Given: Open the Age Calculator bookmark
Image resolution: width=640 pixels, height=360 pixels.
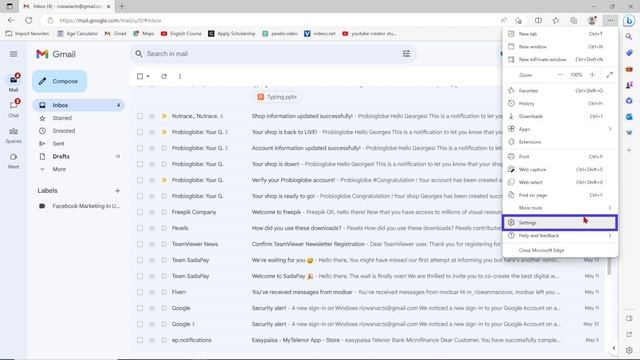Looking at the screenshot, I should point(78,33).
